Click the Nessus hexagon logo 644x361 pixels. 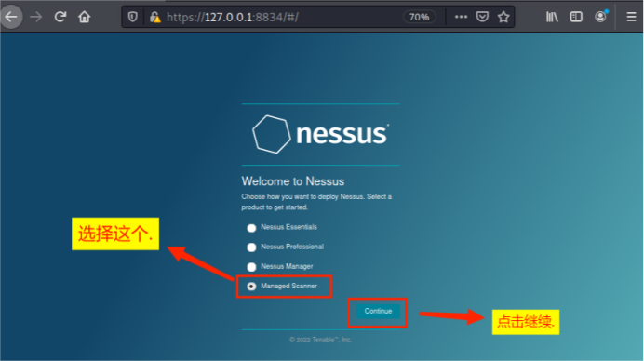(271, 134)
